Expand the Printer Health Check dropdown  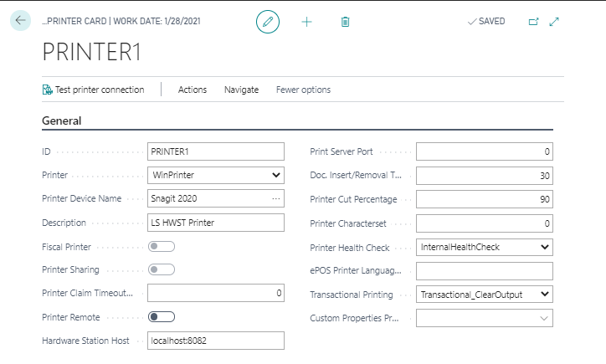tap(544, 247)
